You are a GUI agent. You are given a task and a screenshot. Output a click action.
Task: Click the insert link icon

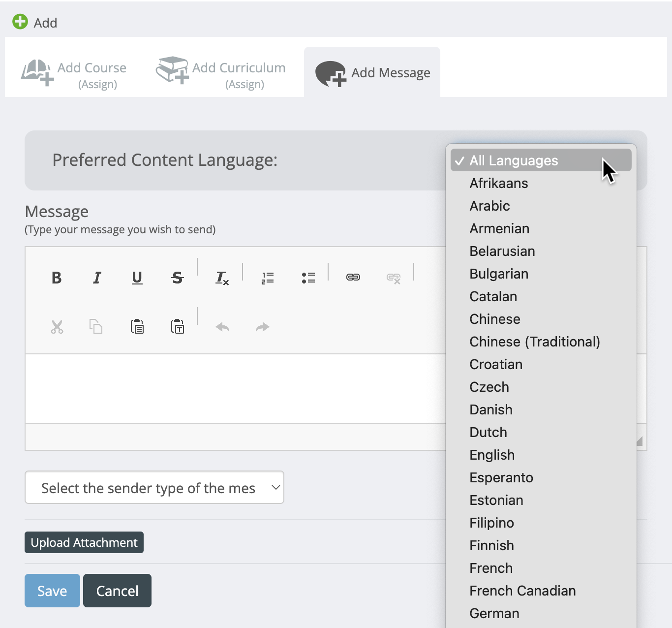tap(353, 278)
